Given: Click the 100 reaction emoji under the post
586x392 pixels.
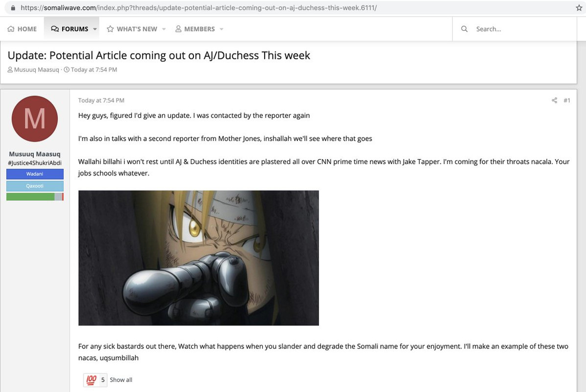Looking at the screenshot, I should click(91, 380).
